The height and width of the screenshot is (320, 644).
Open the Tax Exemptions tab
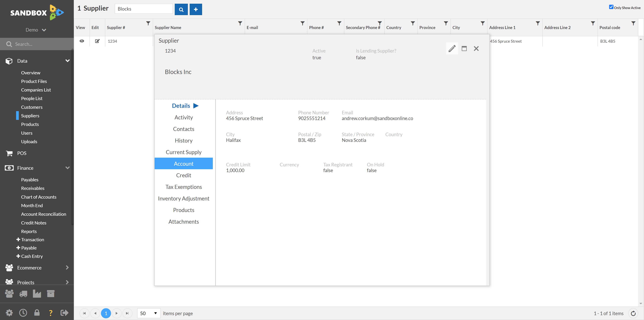tap(183, 187)
